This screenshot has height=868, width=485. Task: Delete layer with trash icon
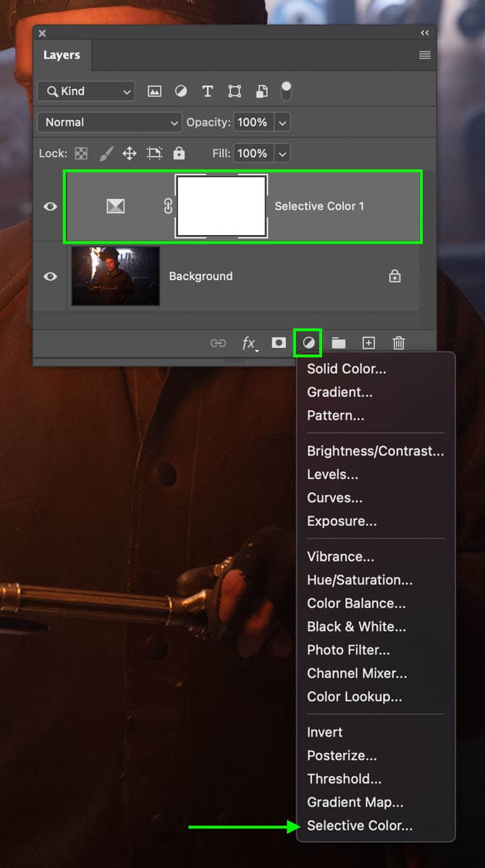point(399,343)
